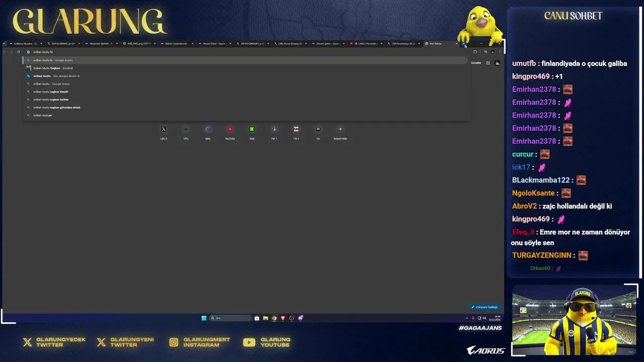Image resolution: width=644 pixels, height=362 pixels.
Task: Show hidden system tray icons chevron
Action: click(466, 318)
